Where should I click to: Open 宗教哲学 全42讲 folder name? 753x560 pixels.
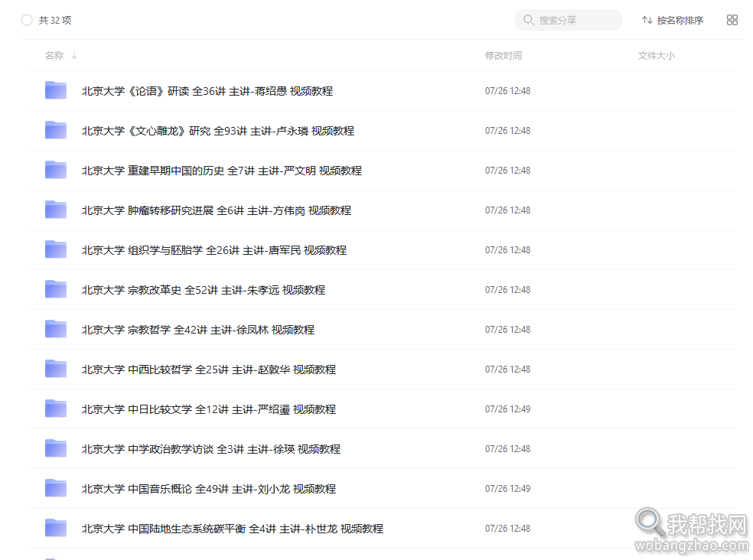point(198,330)
